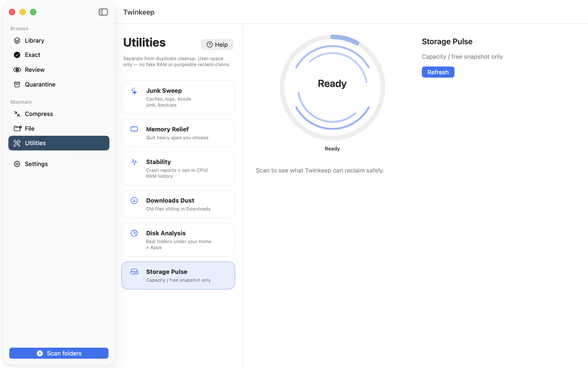Click the Storage Pulse drive icon
The width and height of the screenshot is (588, 368).
pos(134,272)
